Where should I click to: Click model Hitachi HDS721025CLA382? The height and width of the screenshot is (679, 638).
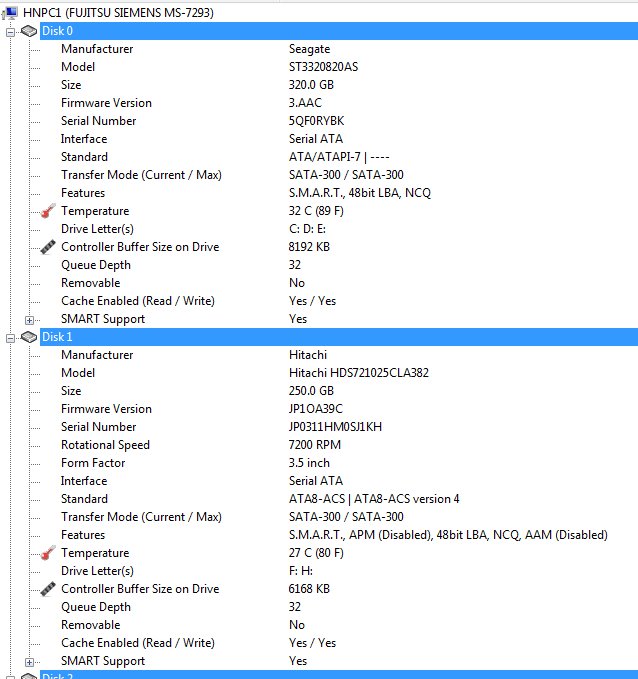(359, 373)
